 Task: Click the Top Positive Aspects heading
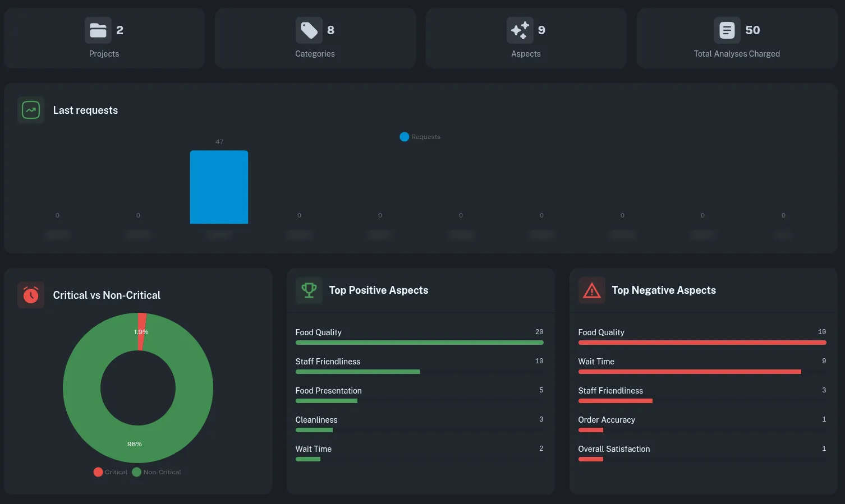point(378,290)
